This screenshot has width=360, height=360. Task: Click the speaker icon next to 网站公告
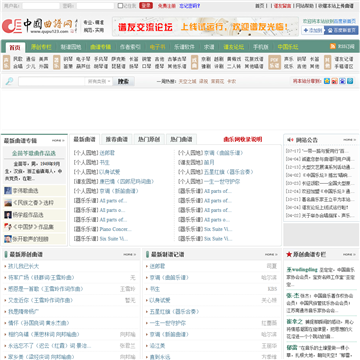coord(290,140)
